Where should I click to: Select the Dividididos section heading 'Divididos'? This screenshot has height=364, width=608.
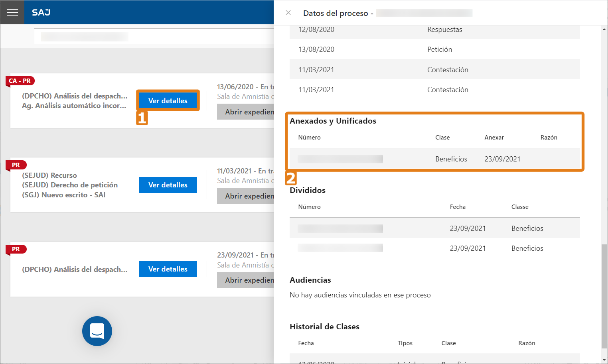[308, 190]
